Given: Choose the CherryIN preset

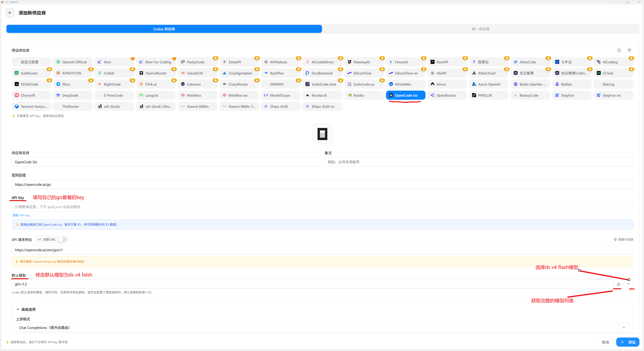Looking at the screenshot, I should [31, 95].
